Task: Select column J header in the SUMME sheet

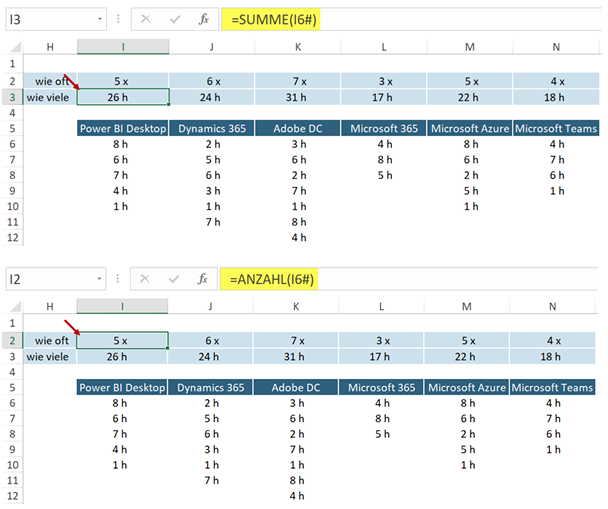Action: (212, 47)
